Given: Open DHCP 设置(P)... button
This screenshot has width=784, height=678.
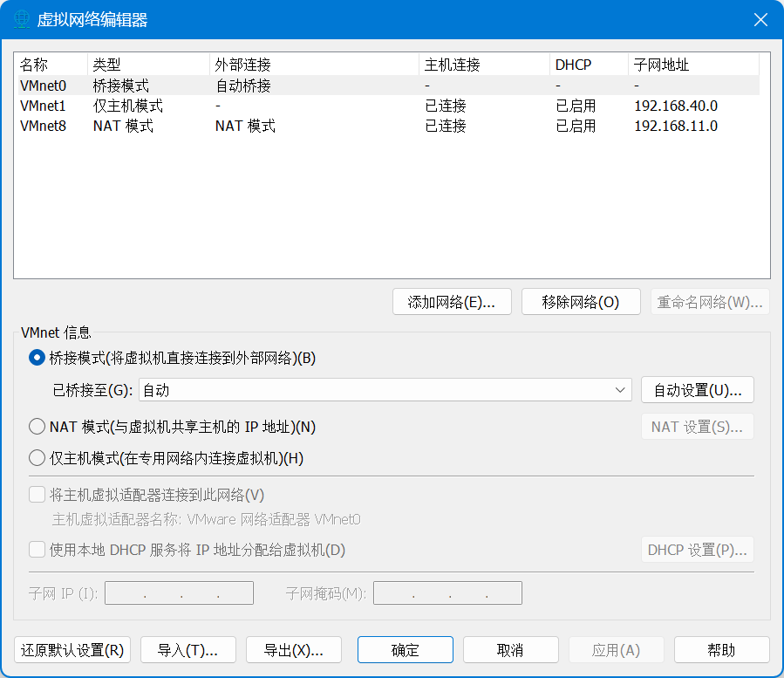Looking at the screenshot, I should 698,550.
